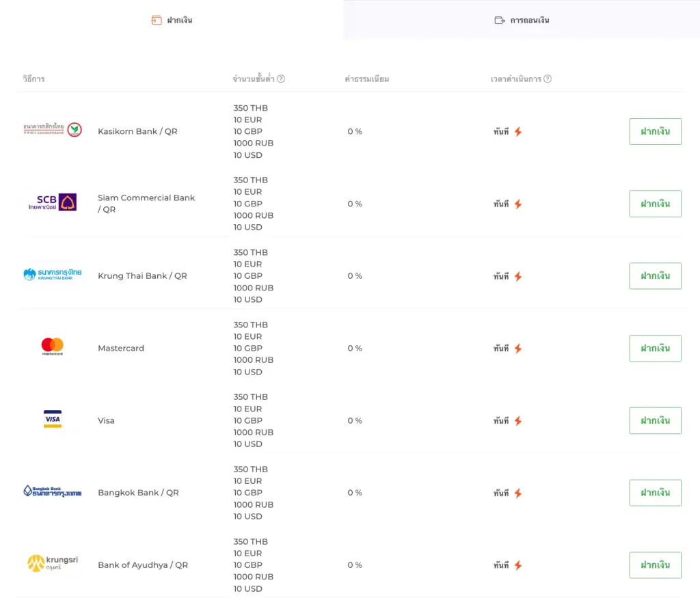
Task: Click the Kasikorn Bank logo
Action: [52, 130]
